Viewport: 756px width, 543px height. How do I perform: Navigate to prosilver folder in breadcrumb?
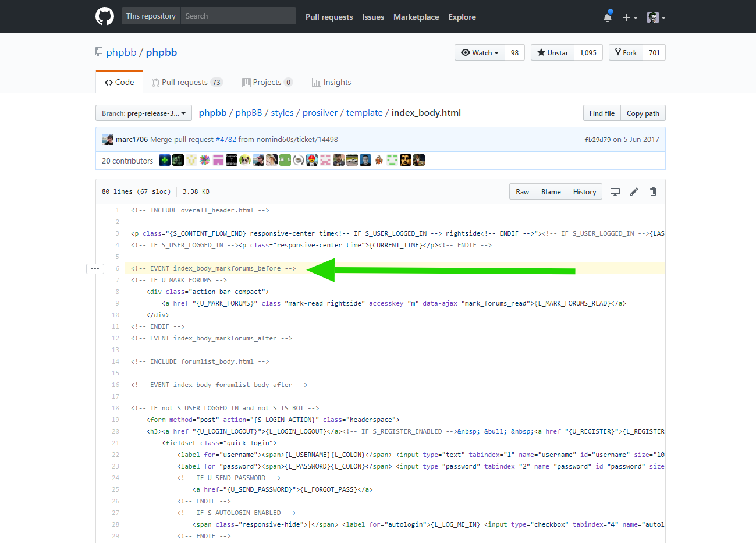tap(320, 113)
